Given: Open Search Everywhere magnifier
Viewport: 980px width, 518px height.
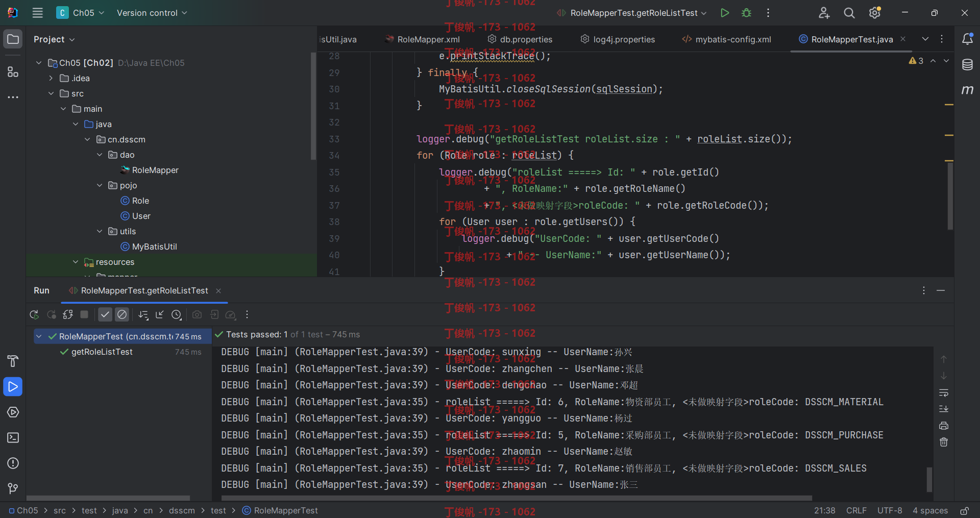Looking at the screenshot, I should [x=849, y=13].
